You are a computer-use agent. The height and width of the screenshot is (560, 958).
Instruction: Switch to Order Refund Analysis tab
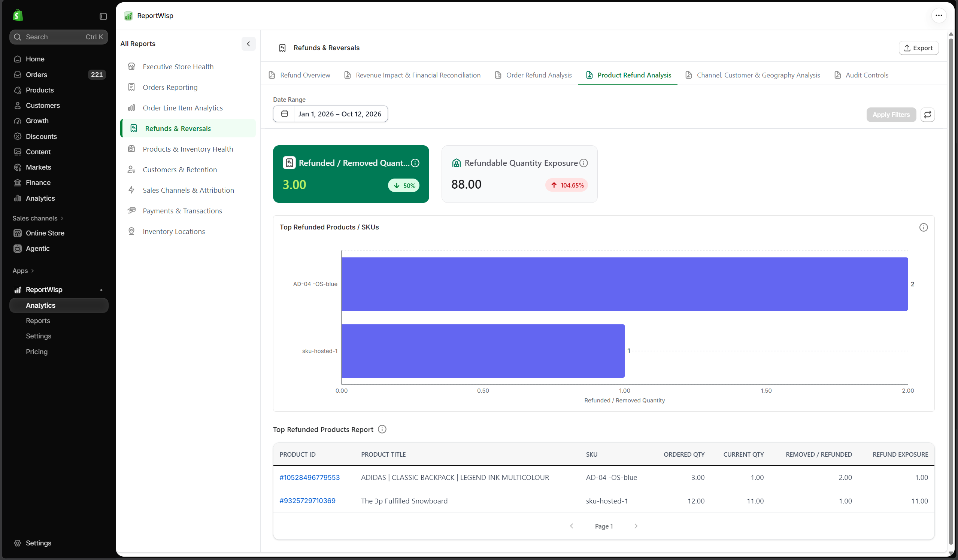[x=533, y=75]
